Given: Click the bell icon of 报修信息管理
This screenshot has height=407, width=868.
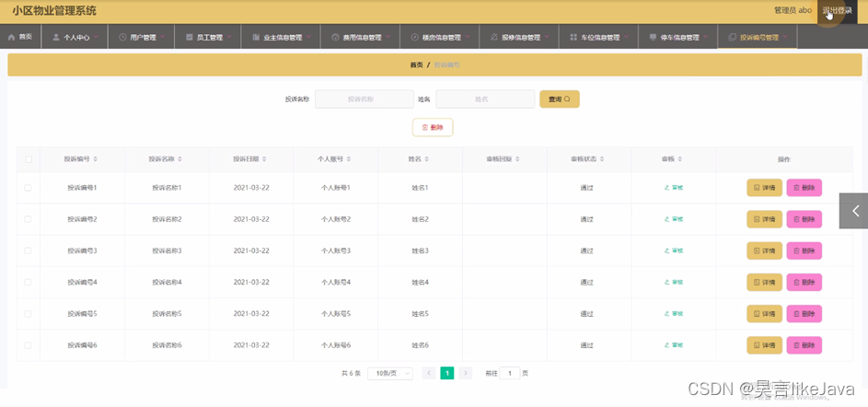Looking at the screenshot, I should click(493, 38).
